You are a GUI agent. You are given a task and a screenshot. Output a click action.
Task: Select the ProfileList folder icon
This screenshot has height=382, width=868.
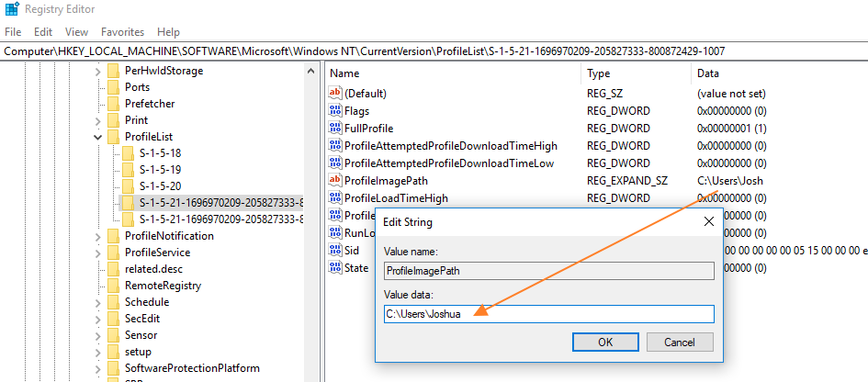pyautogui.click(x=114, y=136)
